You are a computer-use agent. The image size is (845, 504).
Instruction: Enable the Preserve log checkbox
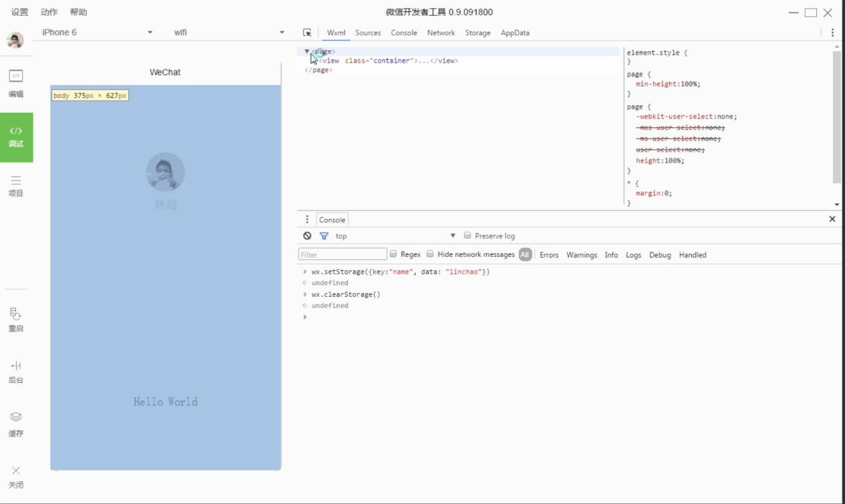467,236
